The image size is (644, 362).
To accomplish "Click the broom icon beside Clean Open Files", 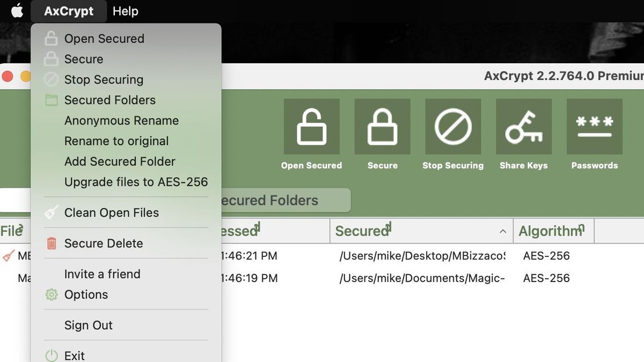I will 51,212.
